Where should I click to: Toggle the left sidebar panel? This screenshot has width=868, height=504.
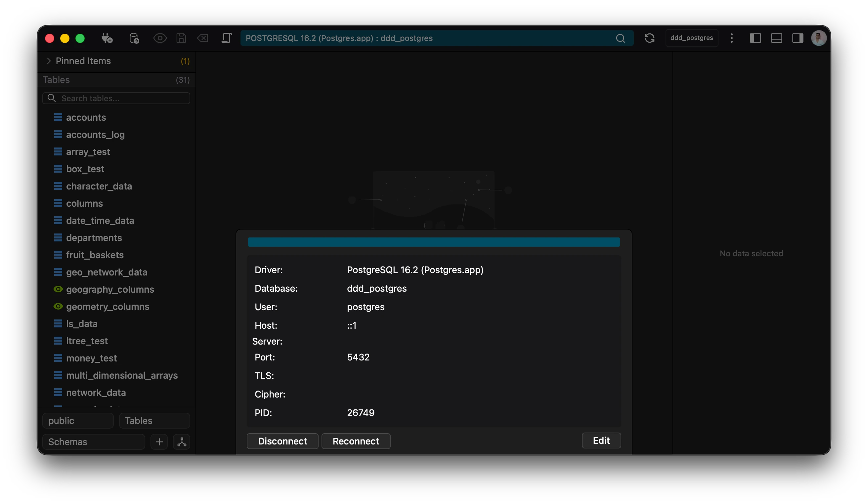(755, 38)
